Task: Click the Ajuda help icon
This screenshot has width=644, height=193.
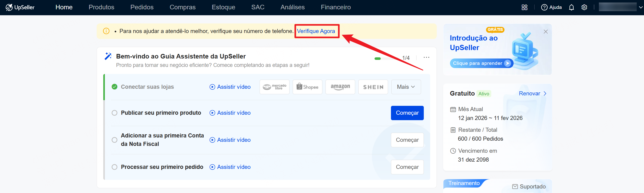Action: coord(544,7)
